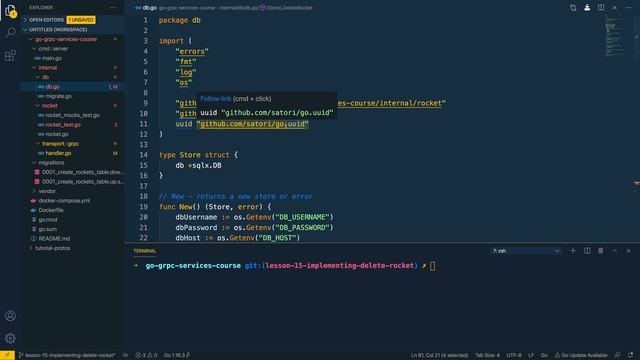Click the person-shaped icon in the editor title bar

(x=587, y=8)
